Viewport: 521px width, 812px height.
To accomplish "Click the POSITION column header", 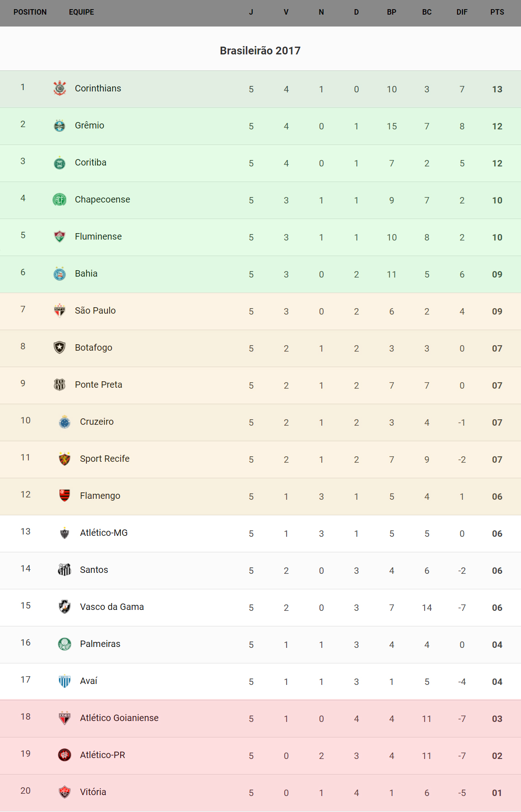I will 30,12.
